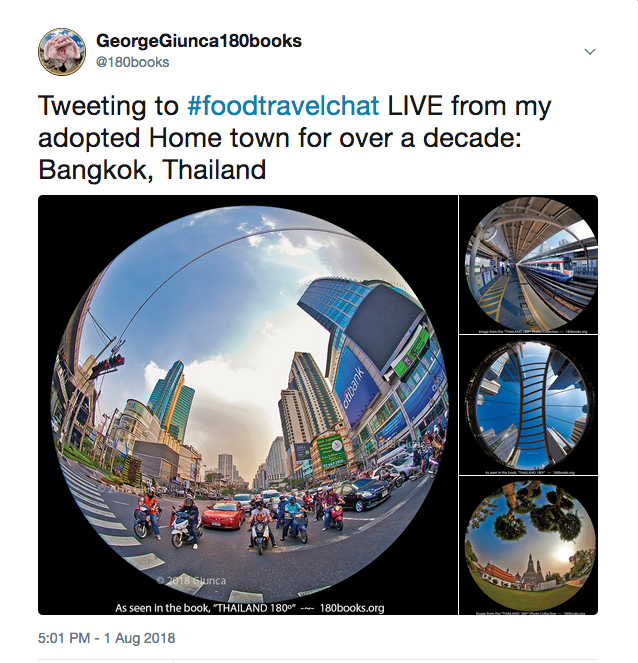Click the © 2018 Giunca watermark
638x663 pixels.
tap(191, 580)
